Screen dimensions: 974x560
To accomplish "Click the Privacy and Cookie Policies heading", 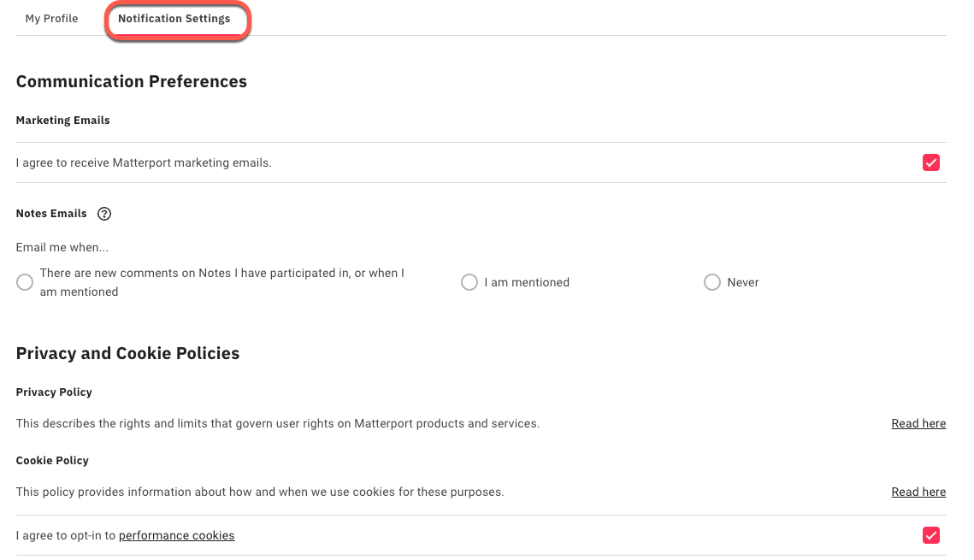I will coord(127,354).
